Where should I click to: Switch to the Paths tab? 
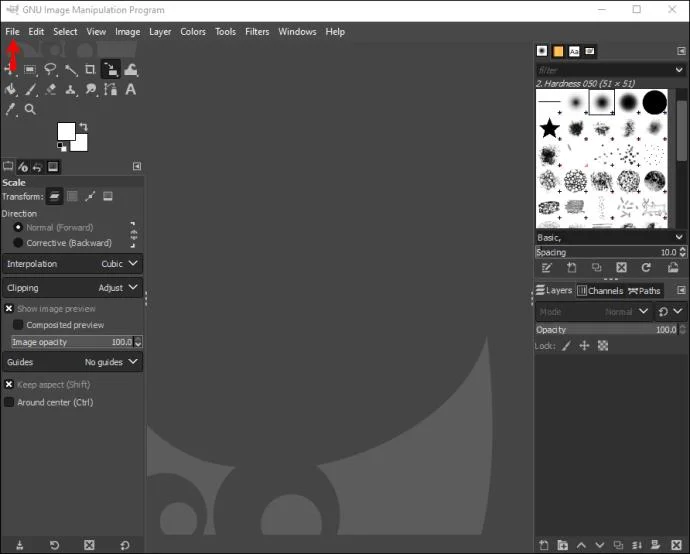(644, 290)
